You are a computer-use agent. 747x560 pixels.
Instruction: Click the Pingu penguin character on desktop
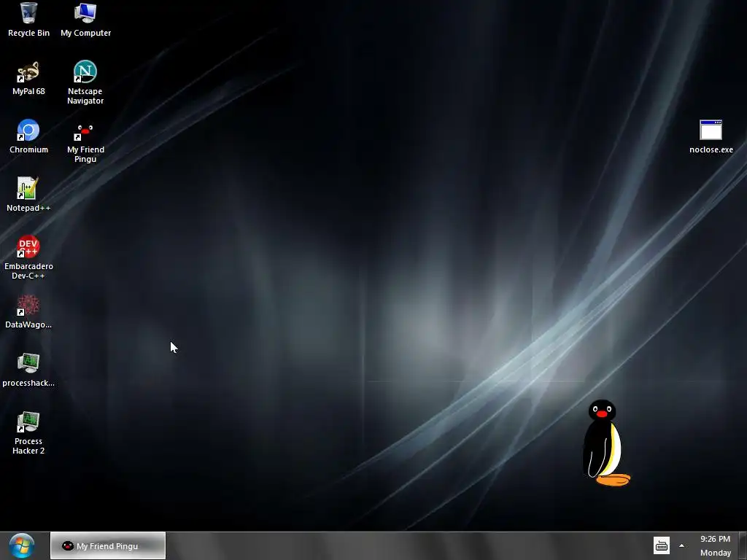605,443
